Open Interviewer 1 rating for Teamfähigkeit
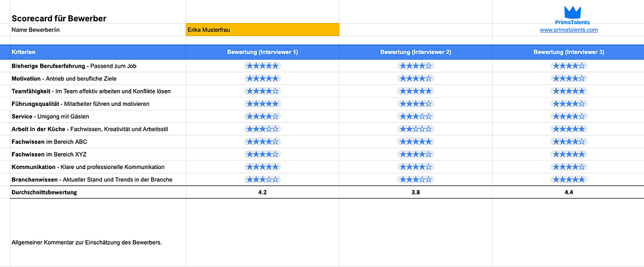644x267 pixels. (x=262, y=91)
